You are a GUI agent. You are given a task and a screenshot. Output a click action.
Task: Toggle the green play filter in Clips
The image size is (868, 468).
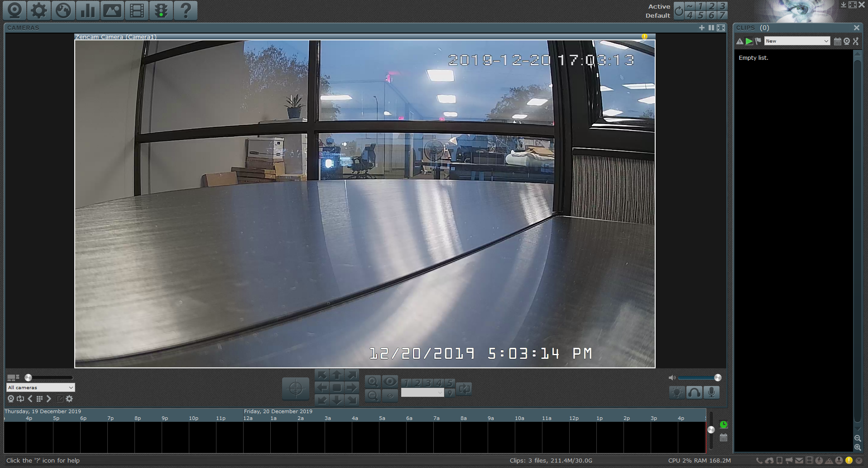click(x=749, y=41)
